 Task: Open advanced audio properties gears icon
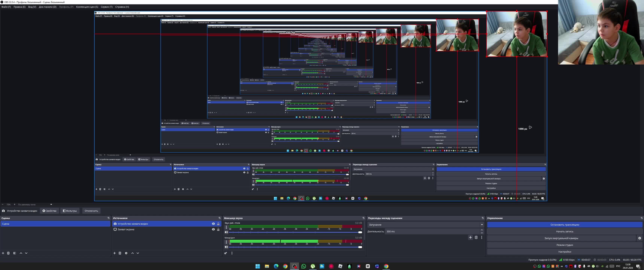pos(226,253)
